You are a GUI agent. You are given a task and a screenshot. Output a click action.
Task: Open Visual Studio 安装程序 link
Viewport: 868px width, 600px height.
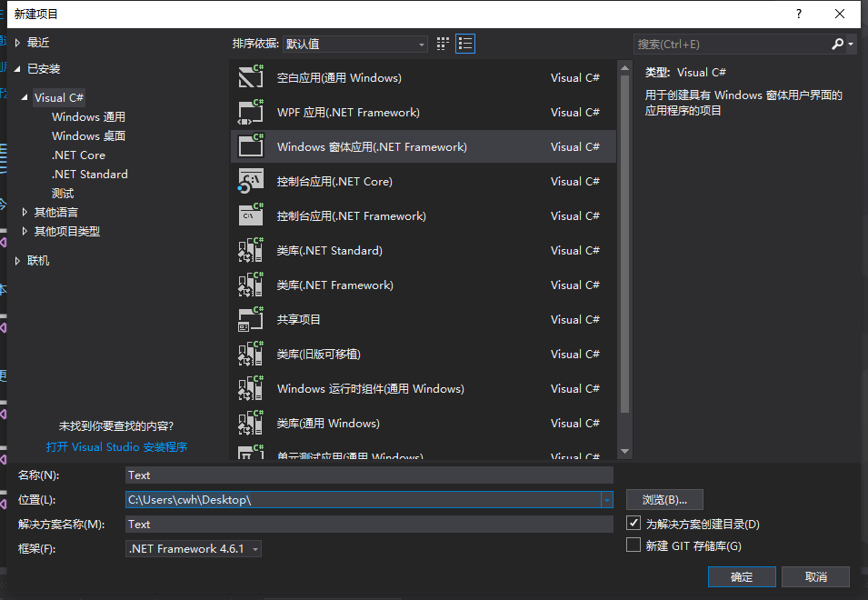[x=117, y=446]
